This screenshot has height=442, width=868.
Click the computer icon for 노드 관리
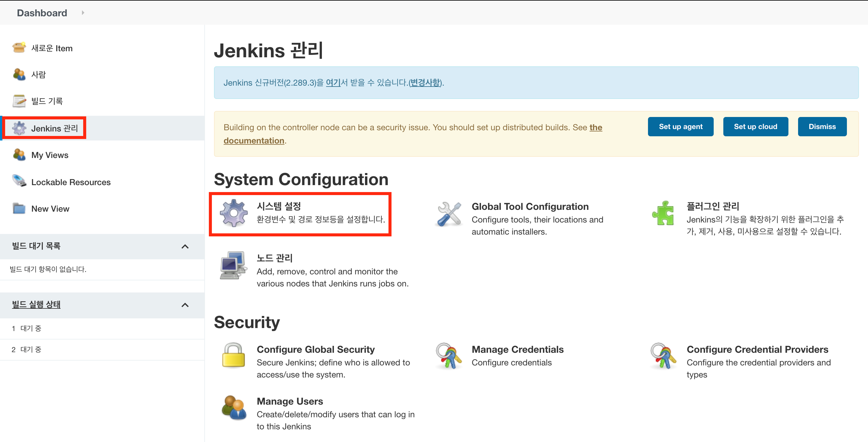pos(233,265)
